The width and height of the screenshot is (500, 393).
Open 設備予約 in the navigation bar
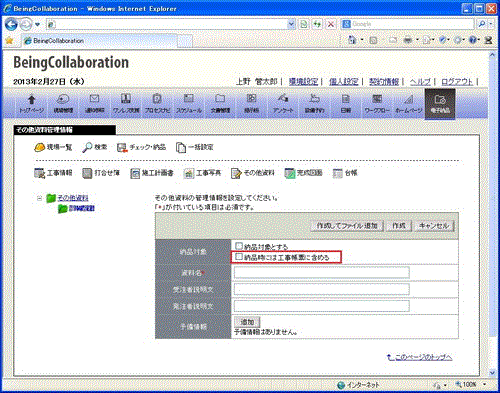(x=314, y=103)
